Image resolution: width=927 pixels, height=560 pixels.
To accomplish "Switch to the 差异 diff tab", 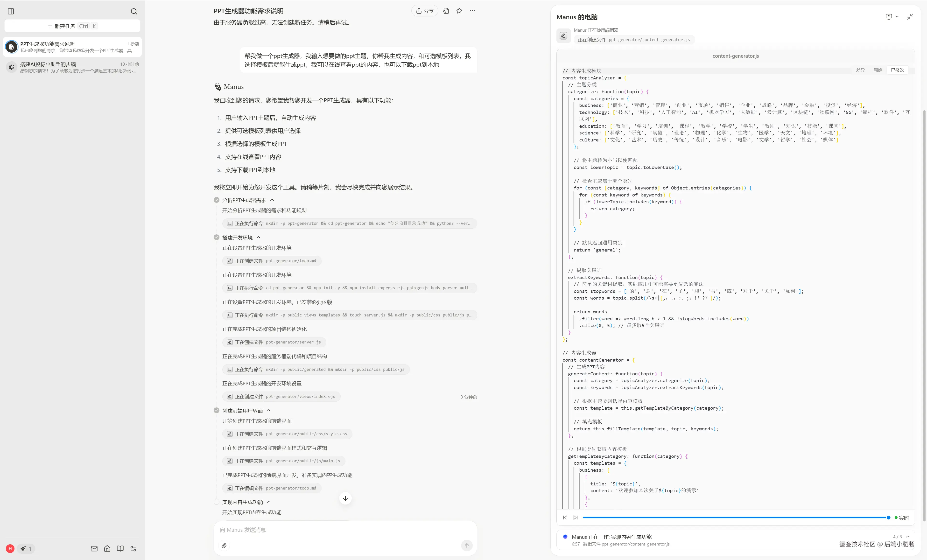I will 860,70.
